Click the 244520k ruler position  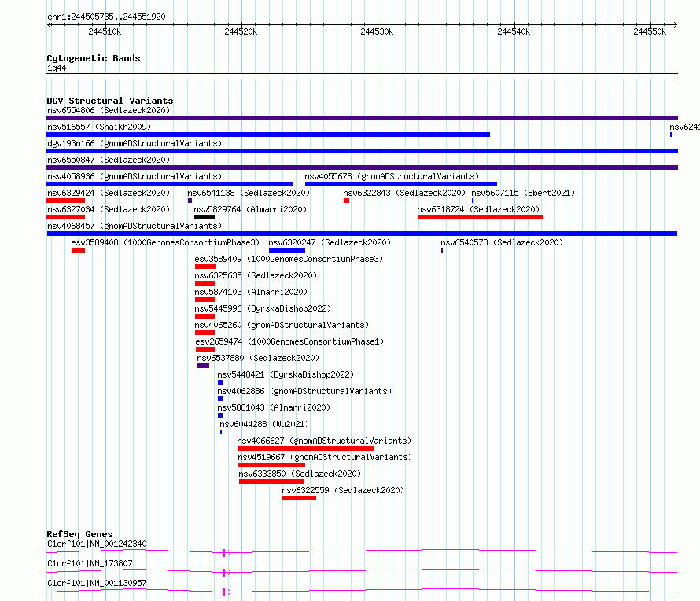241,31
